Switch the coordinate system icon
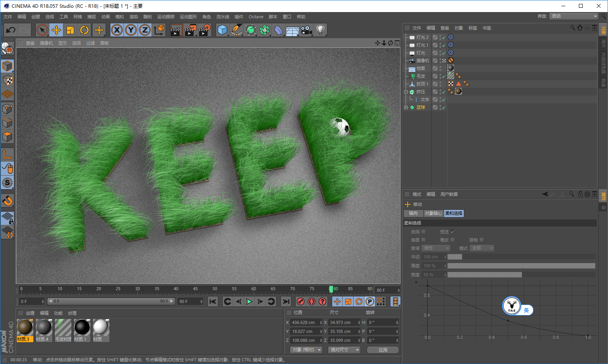608x364 pixels. point(159,30)
